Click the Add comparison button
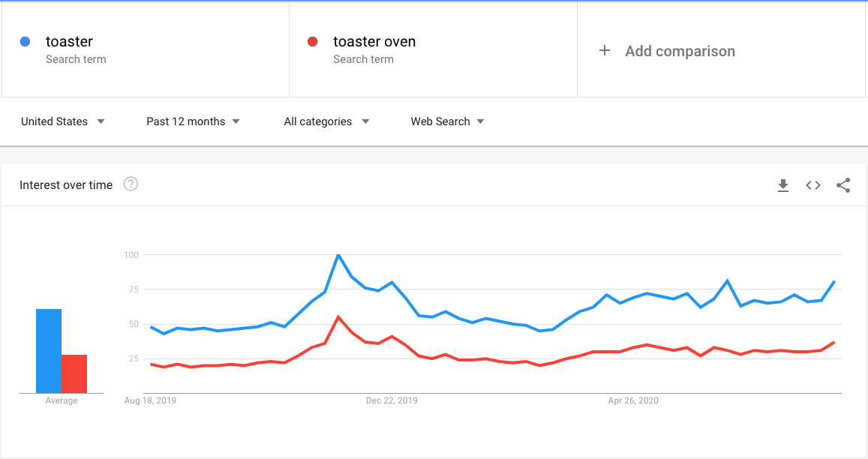 [x=679, y=51]
